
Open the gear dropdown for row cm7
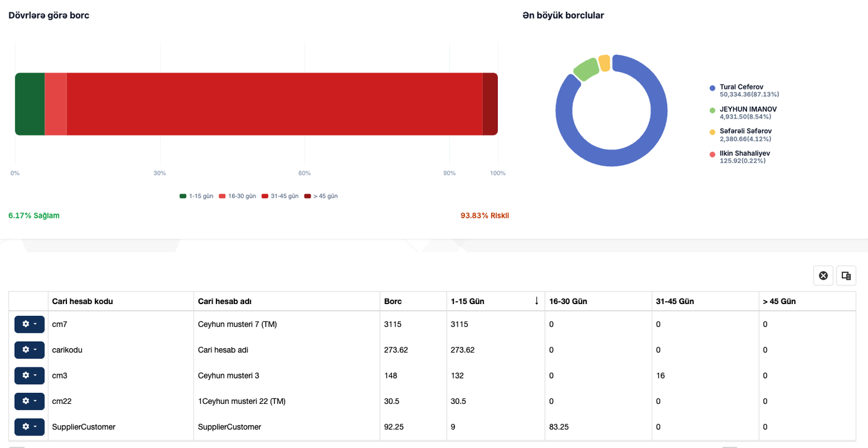[x=29, y=324]
